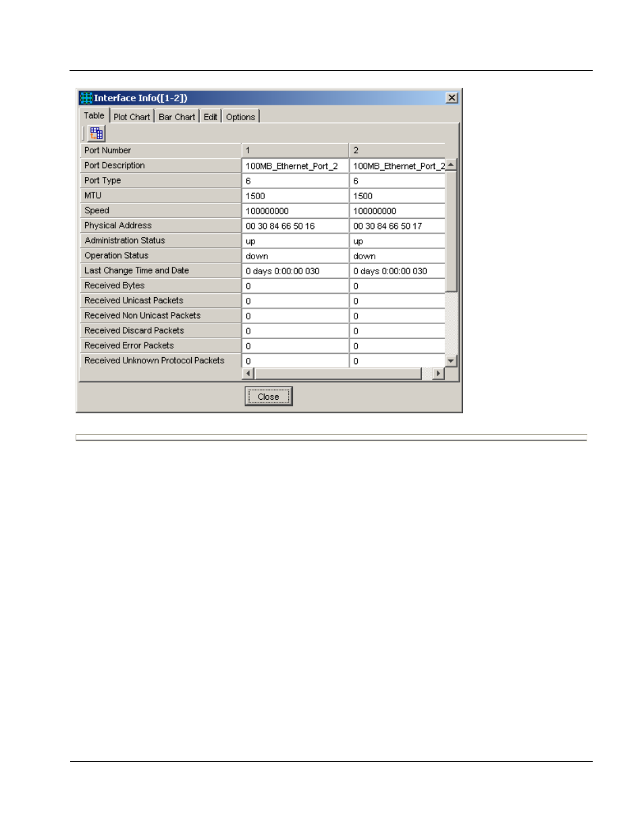Image resolution: width=644 pixels, height=834 pixels.
Task: Select the Received Non Unicast Packets label
Action: coord(160,315)
